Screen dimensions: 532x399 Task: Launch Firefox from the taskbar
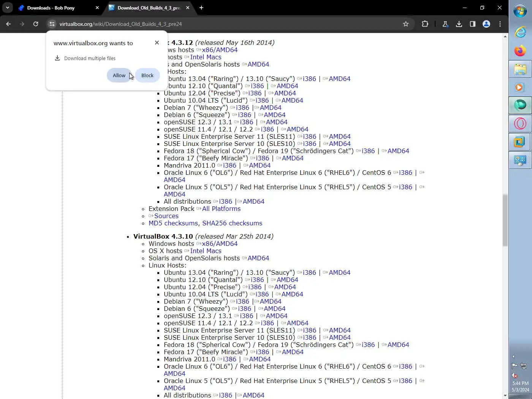[x=520, y=51]
